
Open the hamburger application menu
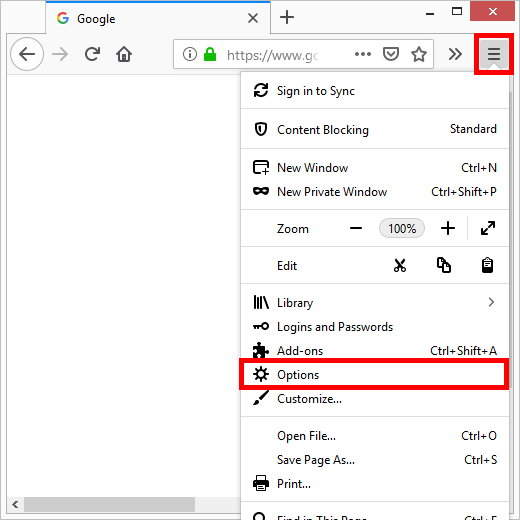tap(494, 54)
